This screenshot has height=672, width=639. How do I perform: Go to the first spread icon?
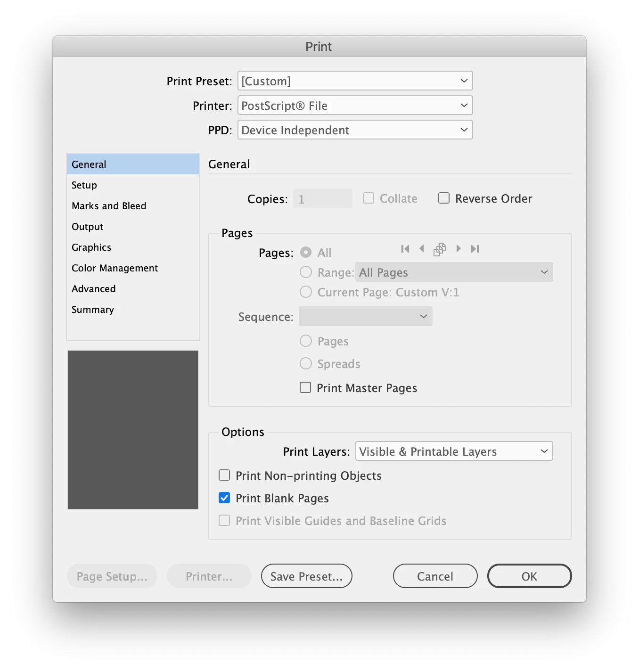tap(405, 249)
